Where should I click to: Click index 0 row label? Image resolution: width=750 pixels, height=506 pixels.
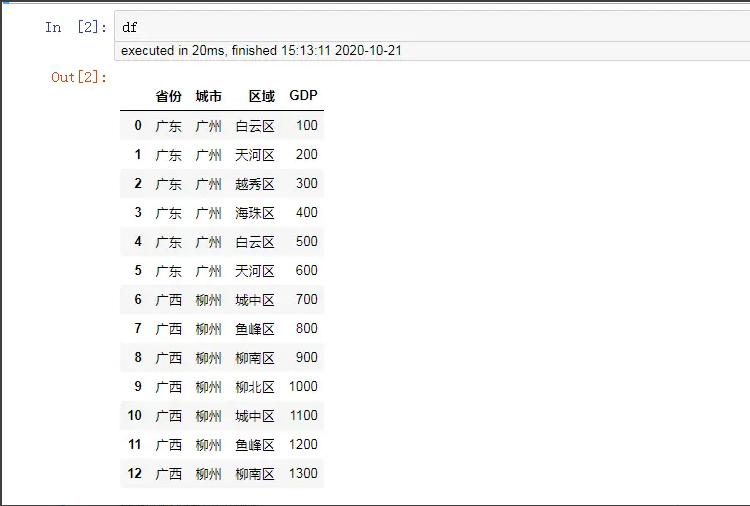(138, 125)
